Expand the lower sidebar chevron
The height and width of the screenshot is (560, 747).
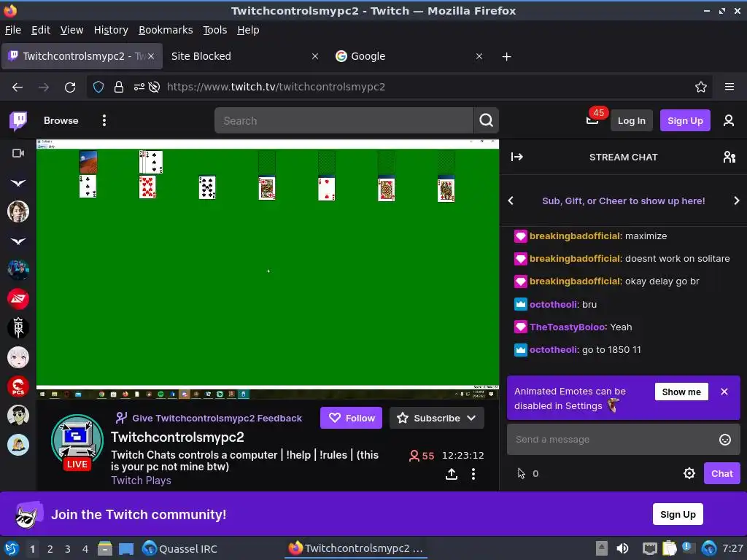18,241
